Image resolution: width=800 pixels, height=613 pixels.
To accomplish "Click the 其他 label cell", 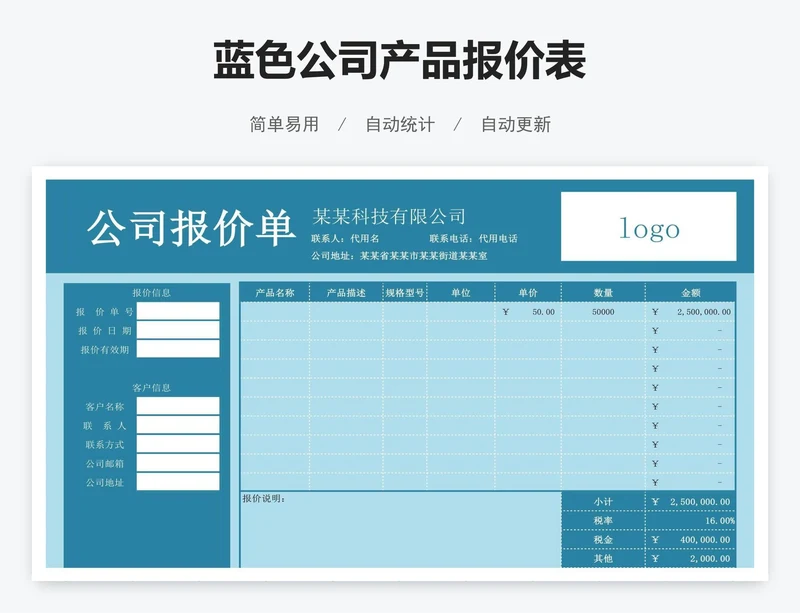I will pyautogui.click(x=603, y=558).
